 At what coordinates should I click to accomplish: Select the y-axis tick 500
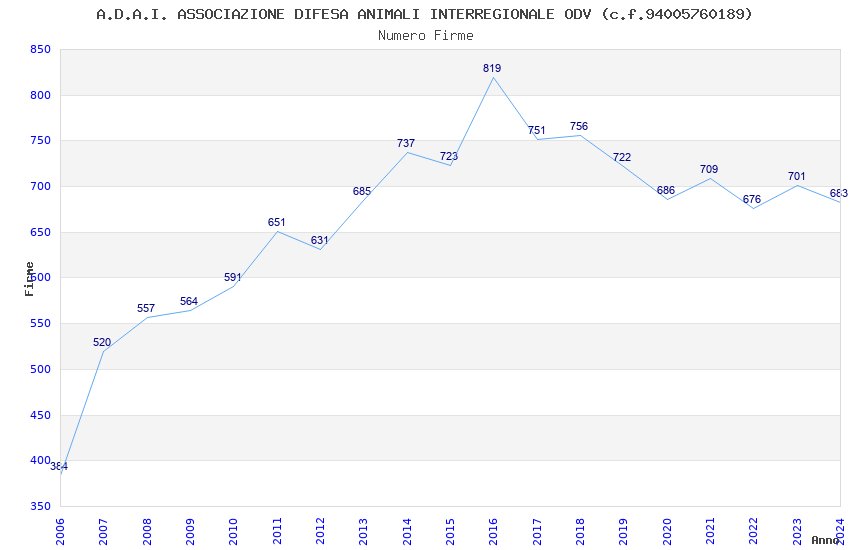40,369
